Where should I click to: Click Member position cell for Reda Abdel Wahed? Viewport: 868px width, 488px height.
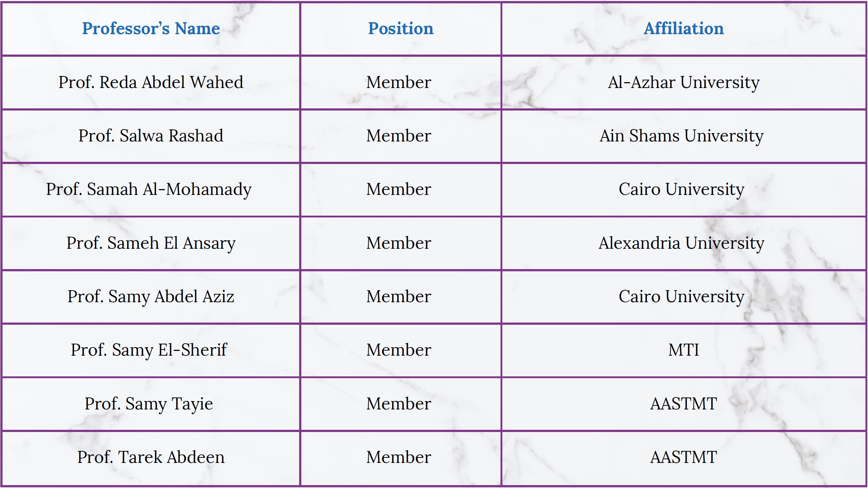401,82
